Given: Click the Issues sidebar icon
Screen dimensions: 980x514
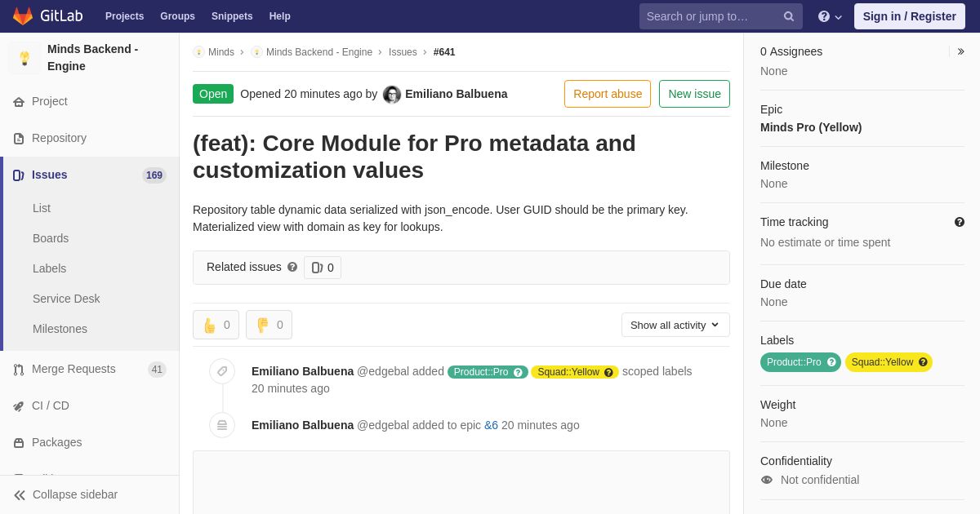Looking at the screenshot, I should point(19,175).
